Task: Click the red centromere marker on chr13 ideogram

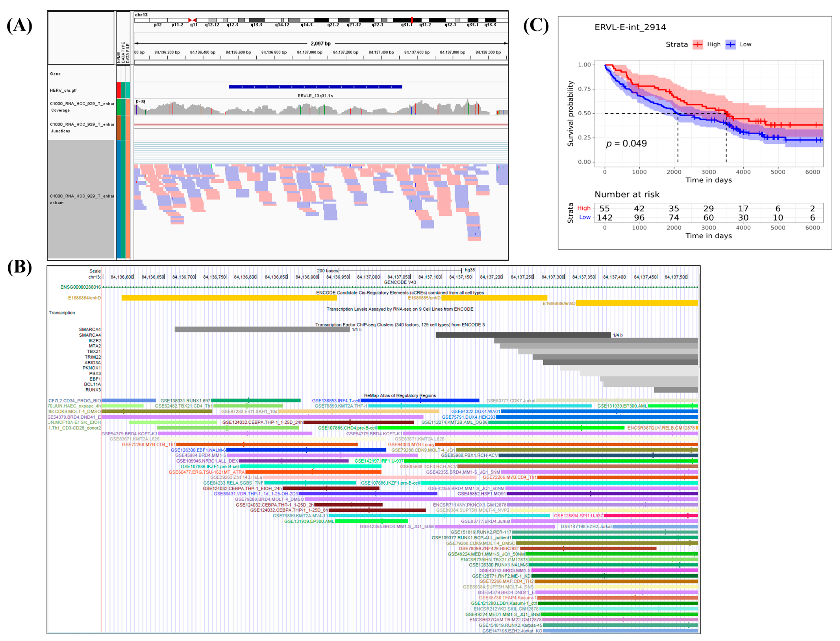Action: click(x=192, y=20)
